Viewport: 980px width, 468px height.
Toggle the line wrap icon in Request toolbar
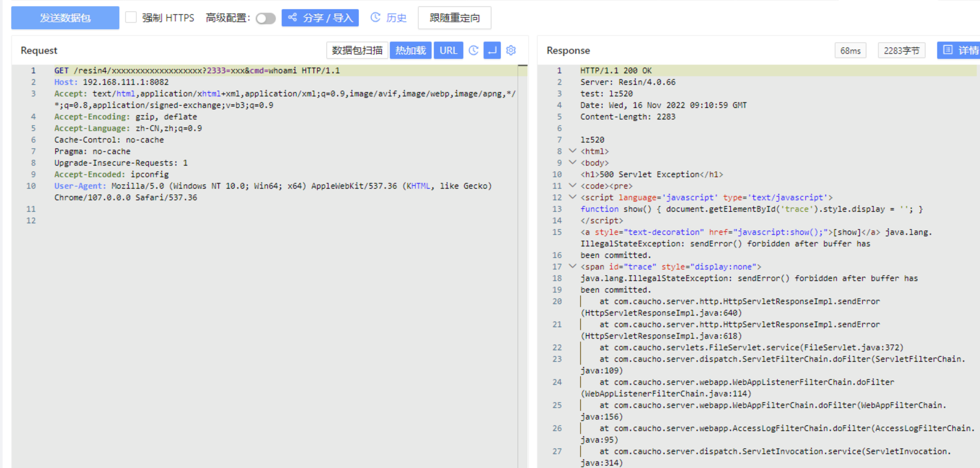[x=492, y=50]
